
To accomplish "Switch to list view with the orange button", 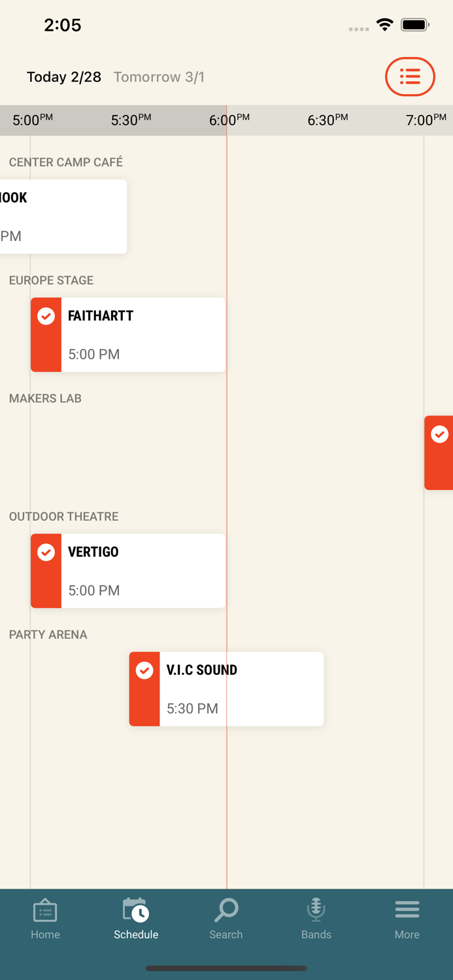I will click(410, 77).
